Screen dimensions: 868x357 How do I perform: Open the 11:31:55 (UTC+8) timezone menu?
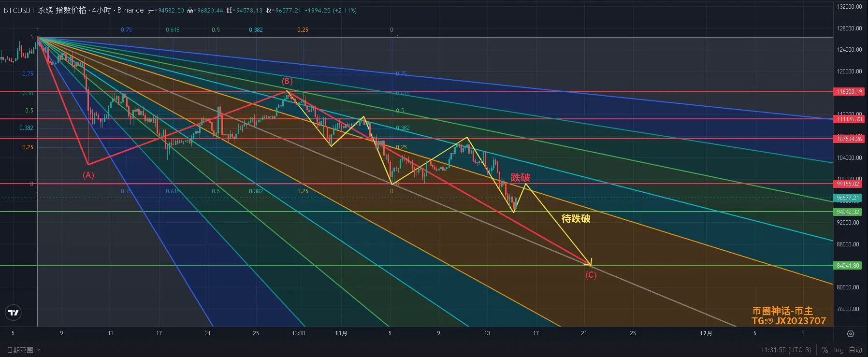point(786,350)
